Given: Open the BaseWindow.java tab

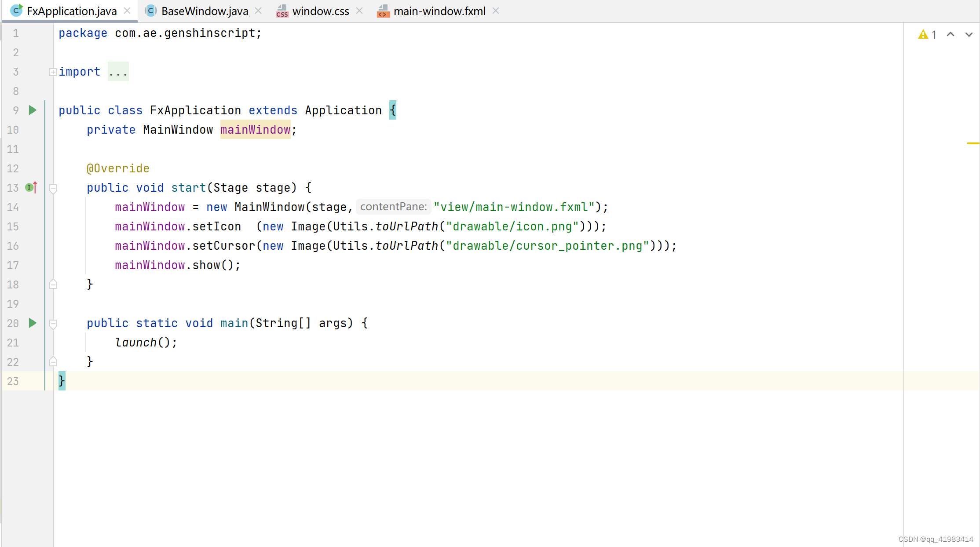Looking at the screenshot, I should [204, 11].
